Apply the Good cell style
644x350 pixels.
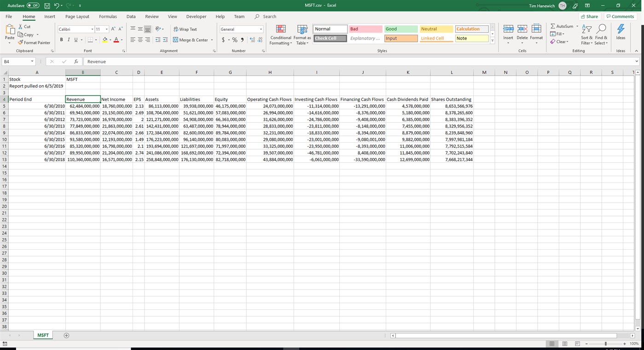point(401,29)
